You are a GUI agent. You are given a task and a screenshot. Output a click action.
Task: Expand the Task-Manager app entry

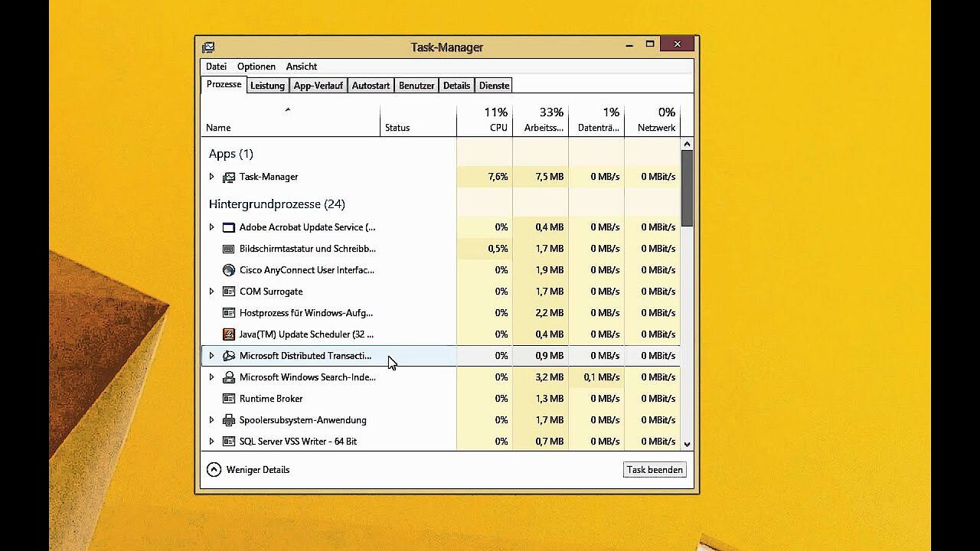click(x=211, y=177)
